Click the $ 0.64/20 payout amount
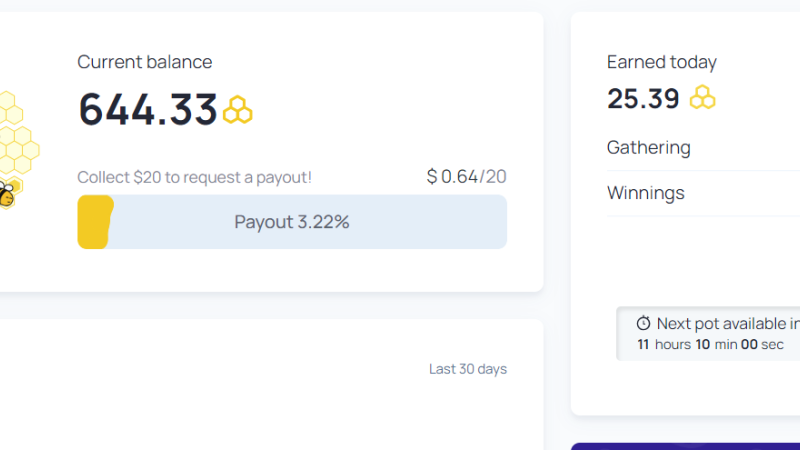The image size is (800, 450). [x=466, y=177]
